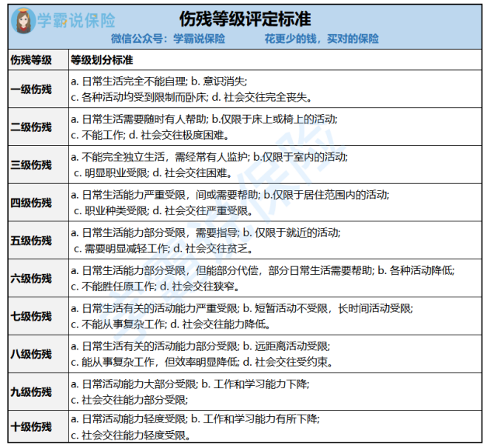Select the 十级伤残 row label

coord(31,426)
